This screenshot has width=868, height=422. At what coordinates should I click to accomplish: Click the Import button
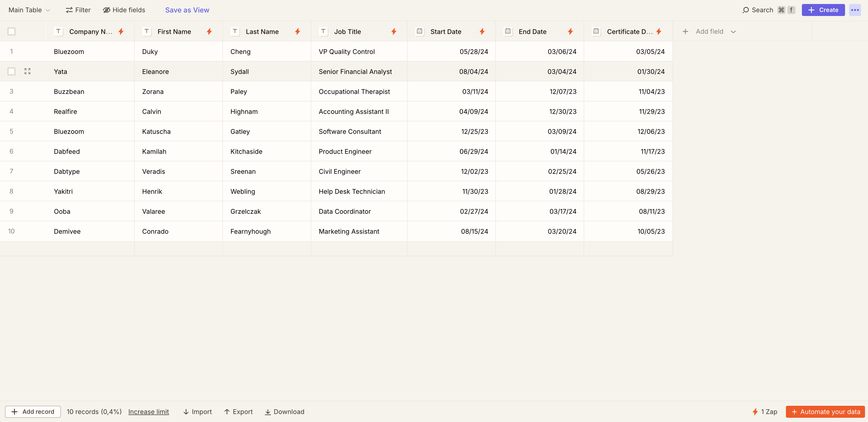point(198,412)
